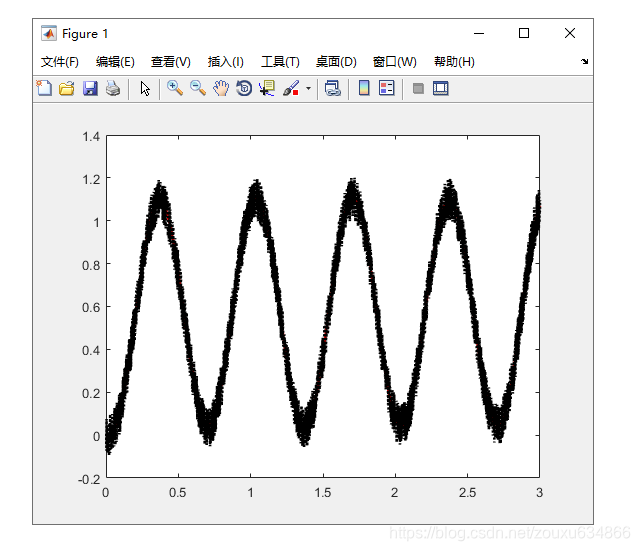This screenshot has width=640, height=551.
Task: Click the Show Plot Tools icon
Action: (x=441, y=88)
